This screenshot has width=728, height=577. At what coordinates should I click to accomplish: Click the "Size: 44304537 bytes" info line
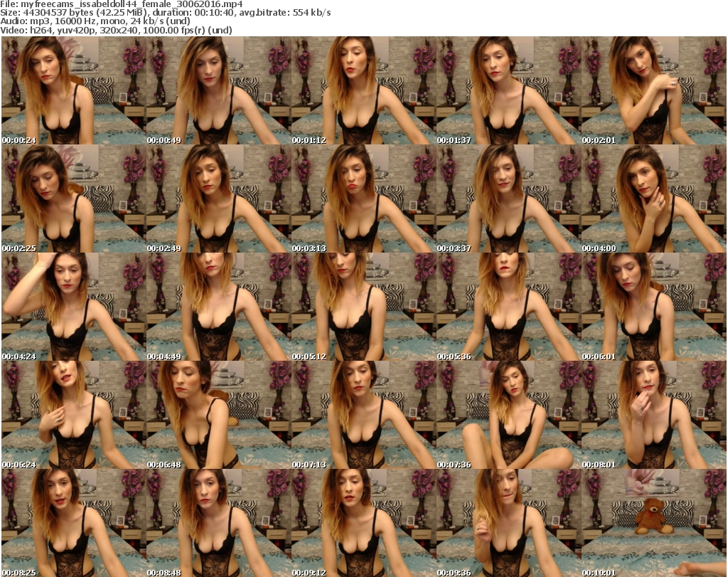[165, 13]
